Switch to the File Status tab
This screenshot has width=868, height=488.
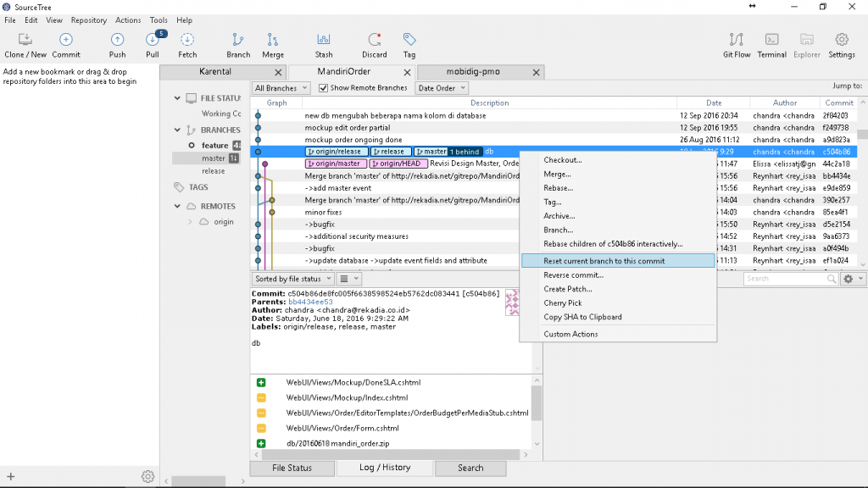coord(292,468)
